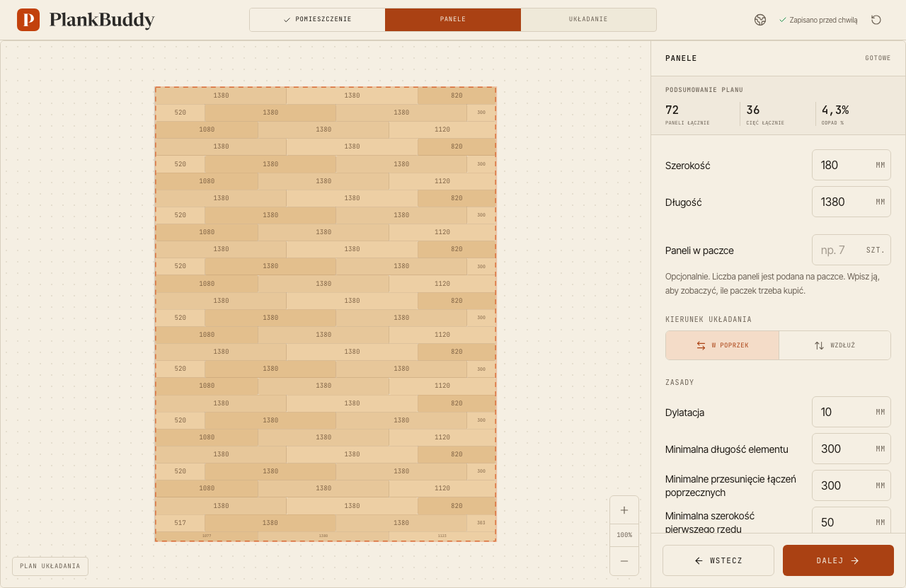This screenshot has height=588, width=906.
Task: Click the 72 paneli łącznie value
Action: [x=672, y=110]
